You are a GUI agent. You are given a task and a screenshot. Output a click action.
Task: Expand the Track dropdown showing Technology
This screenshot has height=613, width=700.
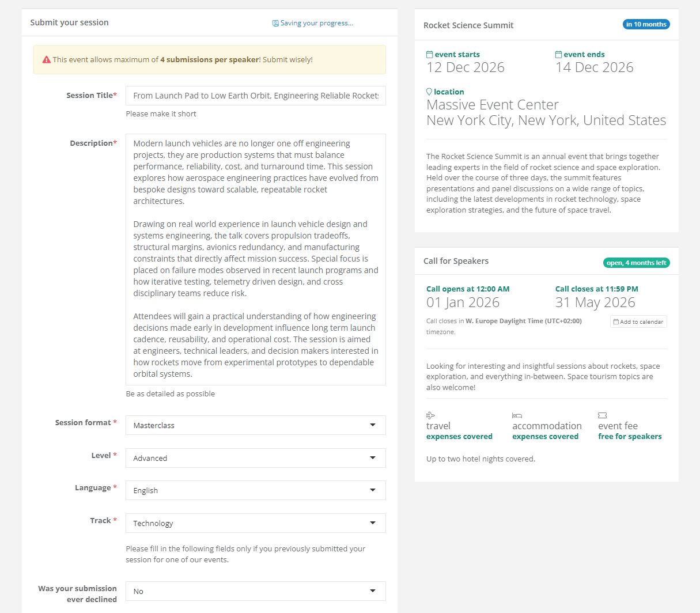coord(255,523)
